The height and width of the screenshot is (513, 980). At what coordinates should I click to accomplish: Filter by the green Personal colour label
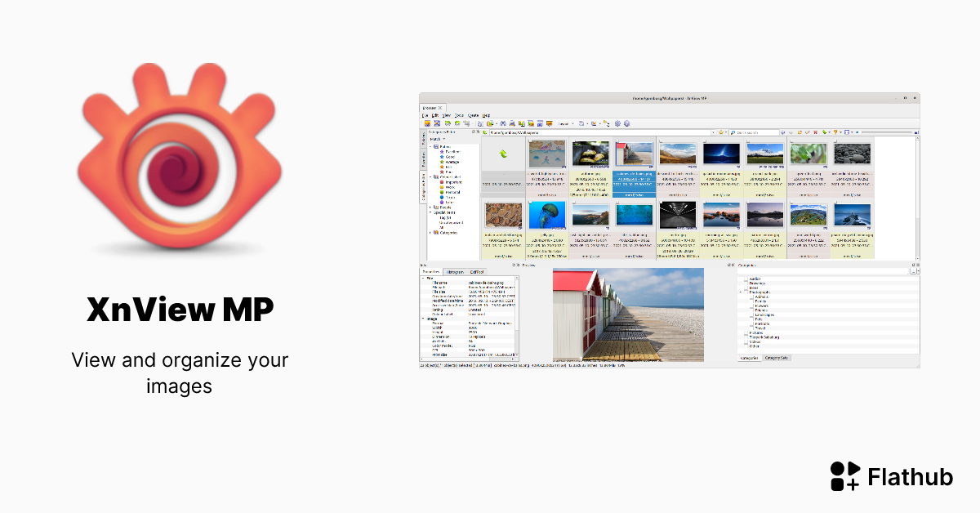tap(450, 192)
